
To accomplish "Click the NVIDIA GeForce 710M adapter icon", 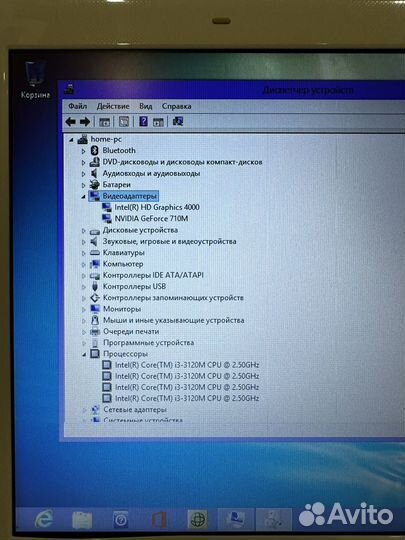I will coord(107,219).
